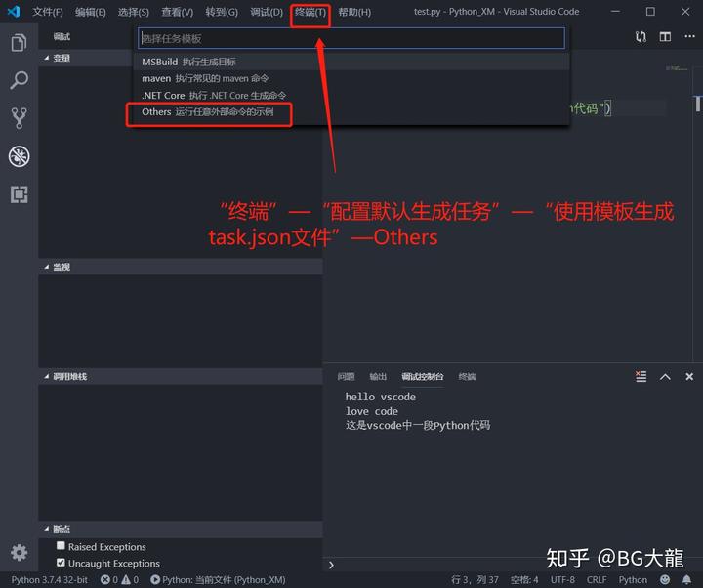Select the Others task template
Viewport: 703px width, 588px height.
tap(351, 111)
